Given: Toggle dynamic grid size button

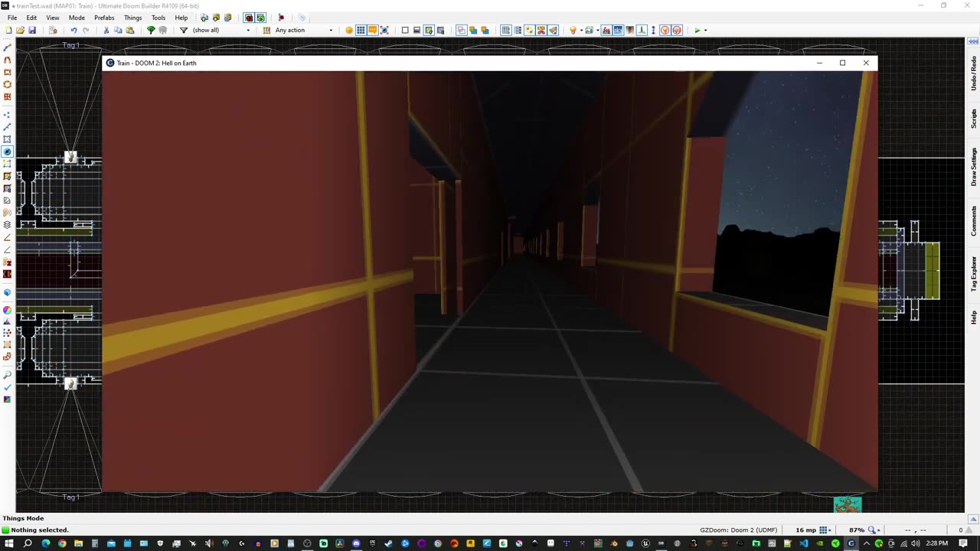Looking at the screenshot, I should click(x=518, y=30).
